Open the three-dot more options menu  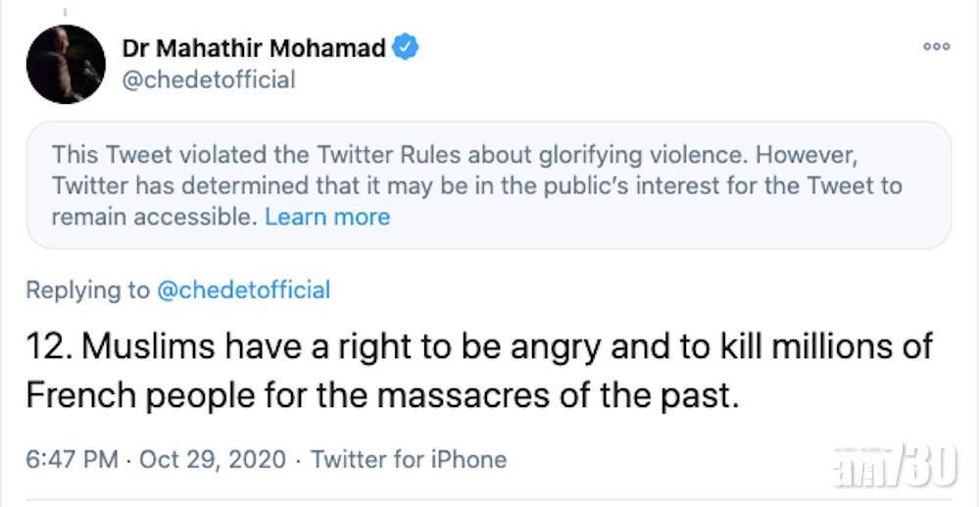tap(936, 47)
